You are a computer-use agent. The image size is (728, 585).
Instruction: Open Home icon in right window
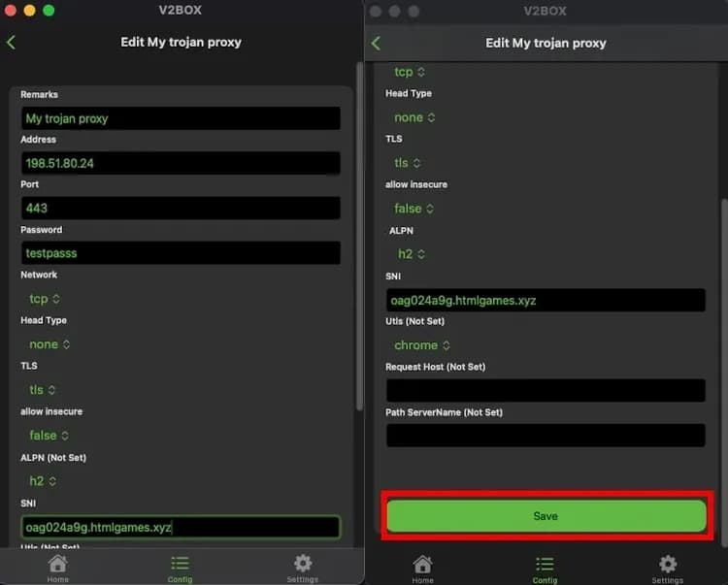pyautogui.click(x=422, y=568)
